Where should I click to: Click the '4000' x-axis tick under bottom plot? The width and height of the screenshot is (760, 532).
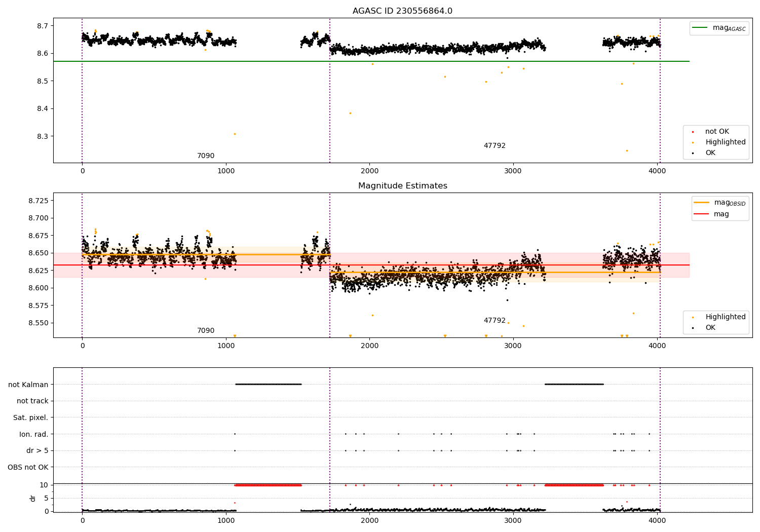click(657, 521)
